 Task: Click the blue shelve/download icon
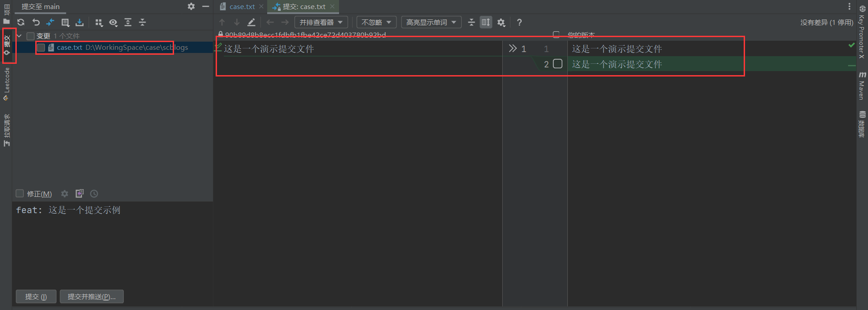click(80, 22)
